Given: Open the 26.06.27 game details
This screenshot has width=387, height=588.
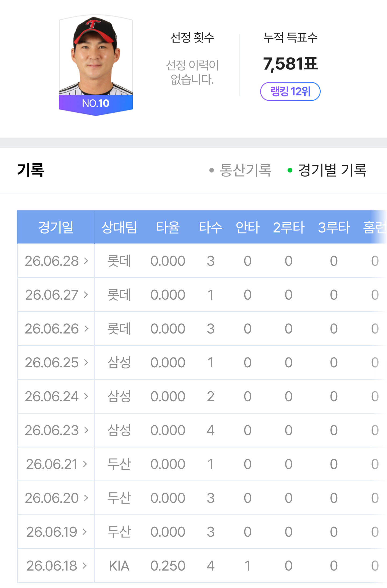Looking at the screenshot, I should [56, 295].
